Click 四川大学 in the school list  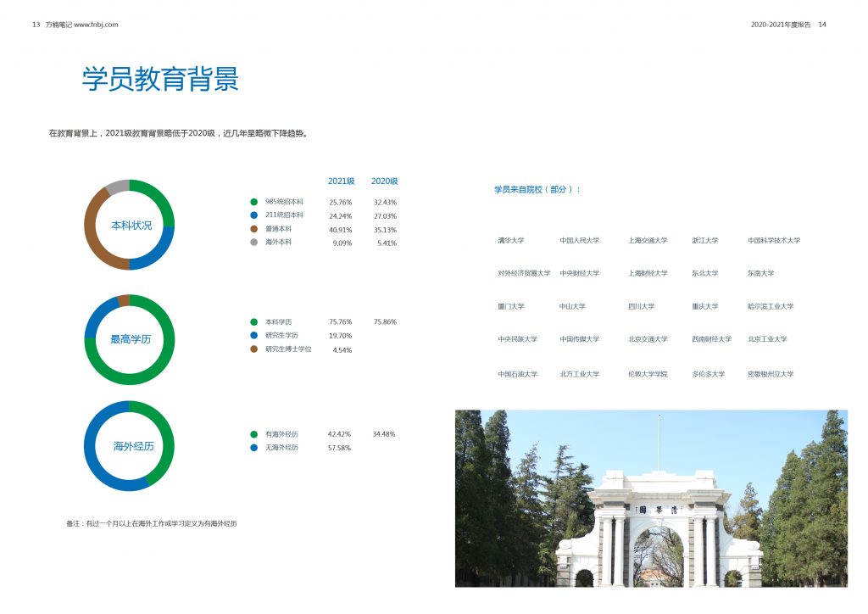point(641,306)
